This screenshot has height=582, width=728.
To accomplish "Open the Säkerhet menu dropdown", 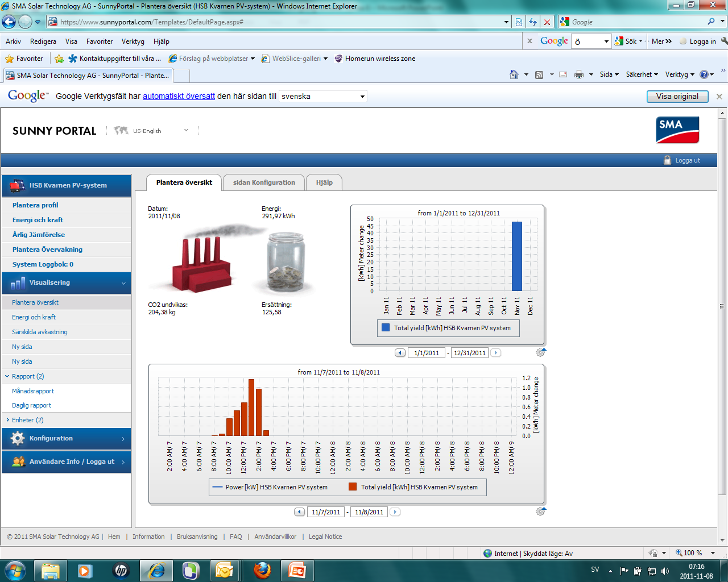I will tap(642, 74).
